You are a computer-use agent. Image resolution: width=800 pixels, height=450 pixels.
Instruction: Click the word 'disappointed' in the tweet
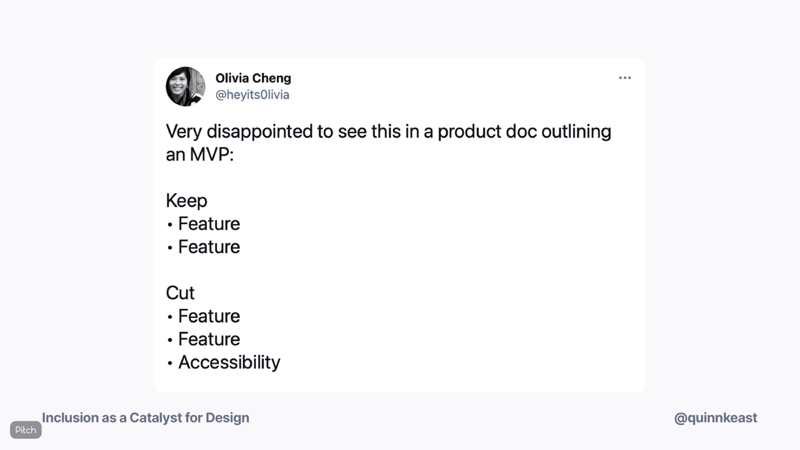[259, 132]
